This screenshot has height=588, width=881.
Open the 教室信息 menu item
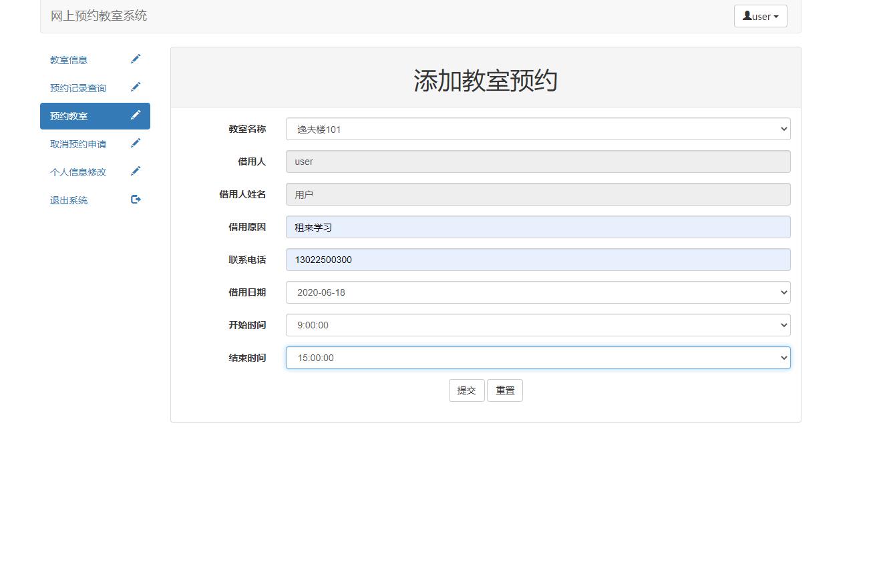click(x=68, y=59)
